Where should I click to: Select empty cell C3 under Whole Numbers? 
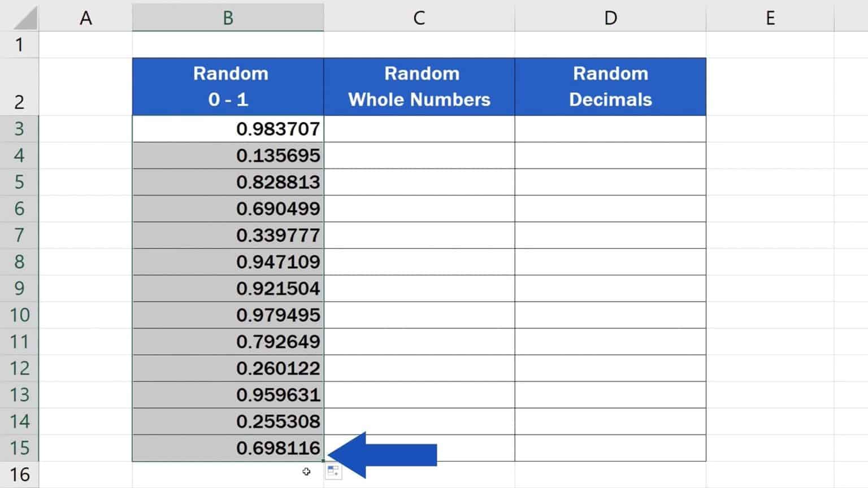[x=419, y=129]
